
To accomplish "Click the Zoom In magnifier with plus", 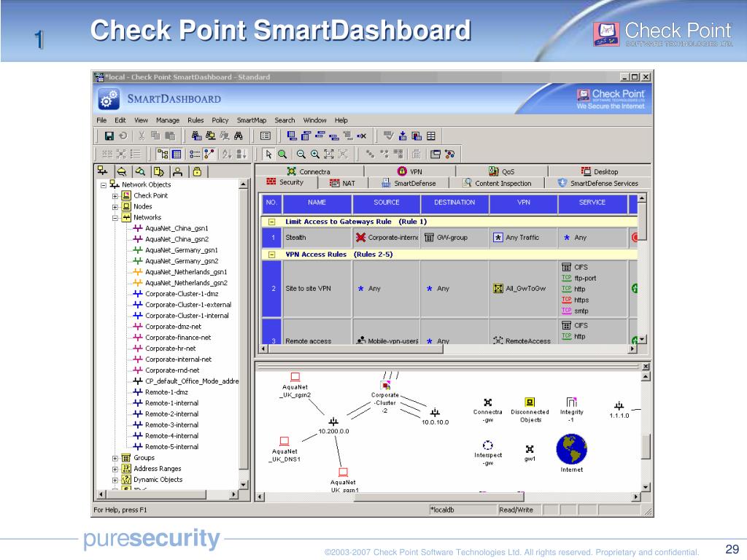I will 315,154.
